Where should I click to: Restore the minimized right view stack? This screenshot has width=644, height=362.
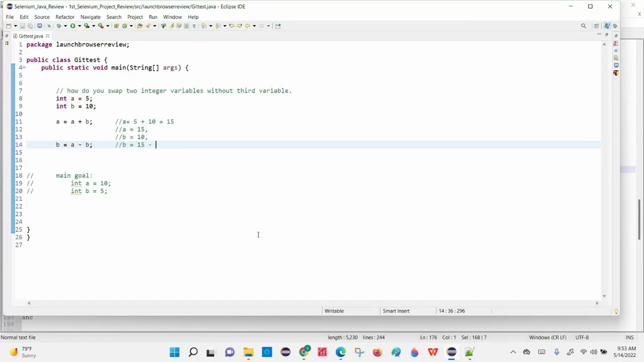tap(616, 36)
